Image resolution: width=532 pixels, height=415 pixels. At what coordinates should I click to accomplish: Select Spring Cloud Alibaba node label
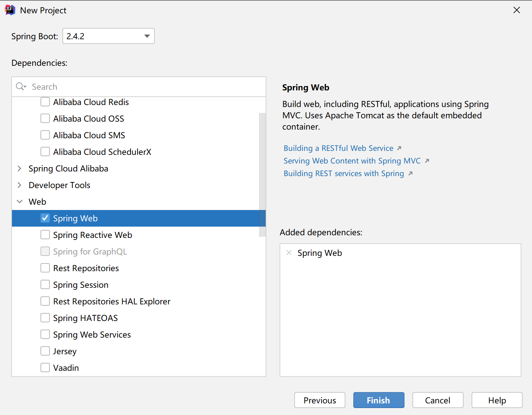68,168
